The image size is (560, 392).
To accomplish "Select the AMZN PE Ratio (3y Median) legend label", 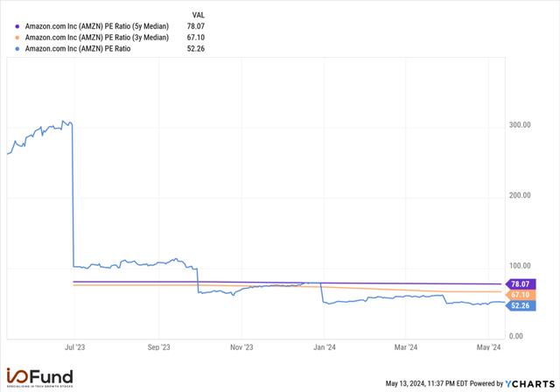I will [97, 38].
